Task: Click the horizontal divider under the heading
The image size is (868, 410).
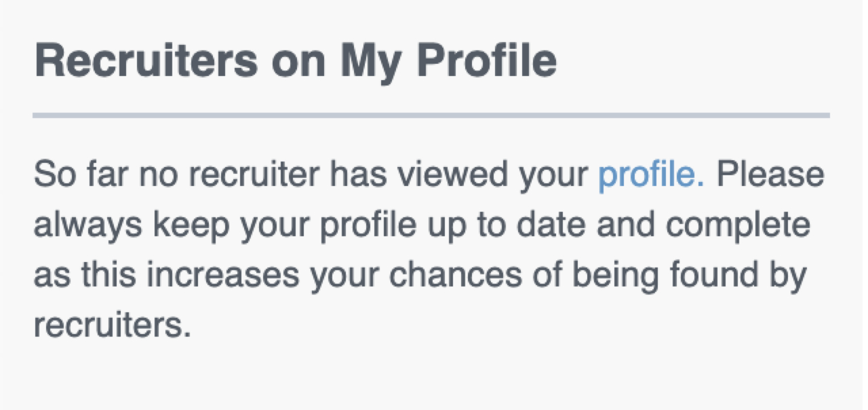Action: 431,115
